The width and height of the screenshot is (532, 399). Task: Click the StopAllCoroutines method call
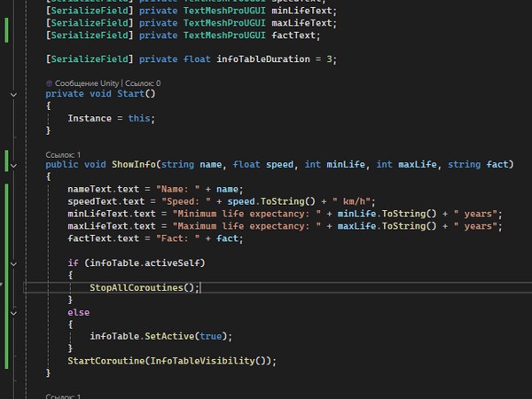click(143, 287)
